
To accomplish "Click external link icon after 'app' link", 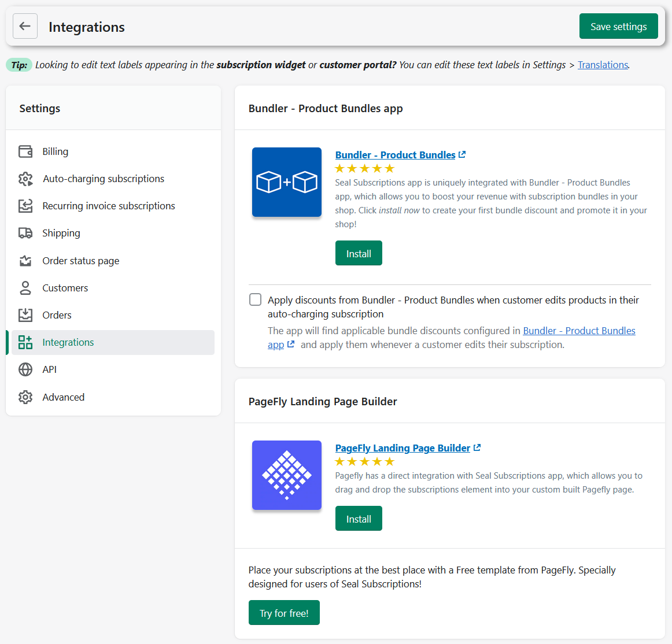I will point(291,344).
